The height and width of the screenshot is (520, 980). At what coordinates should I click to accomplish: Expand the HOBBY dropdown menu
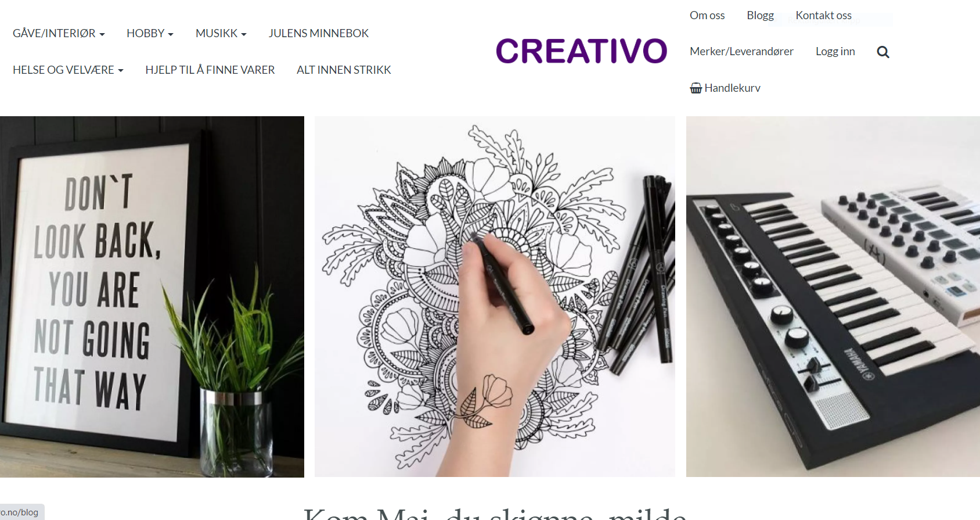[x=150, y=33]
